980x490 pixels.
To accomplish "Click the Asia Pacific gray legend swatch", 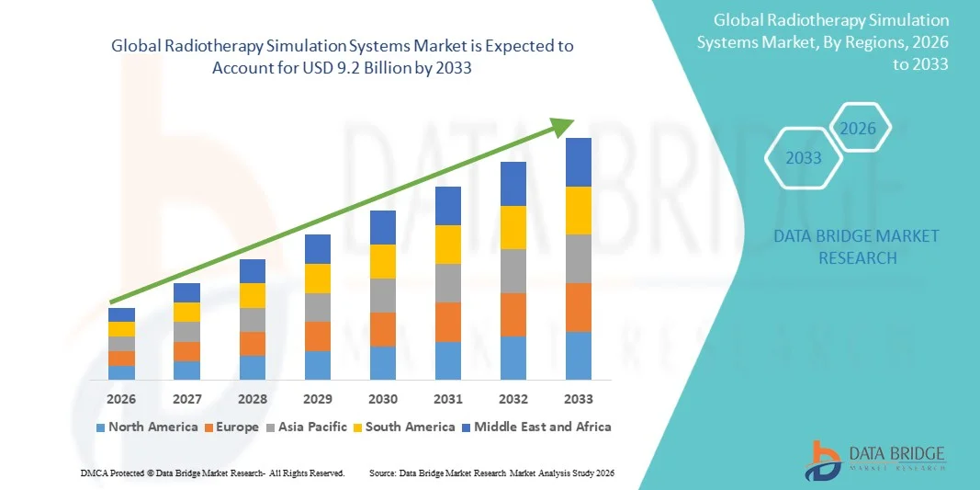I will (271, 428).
